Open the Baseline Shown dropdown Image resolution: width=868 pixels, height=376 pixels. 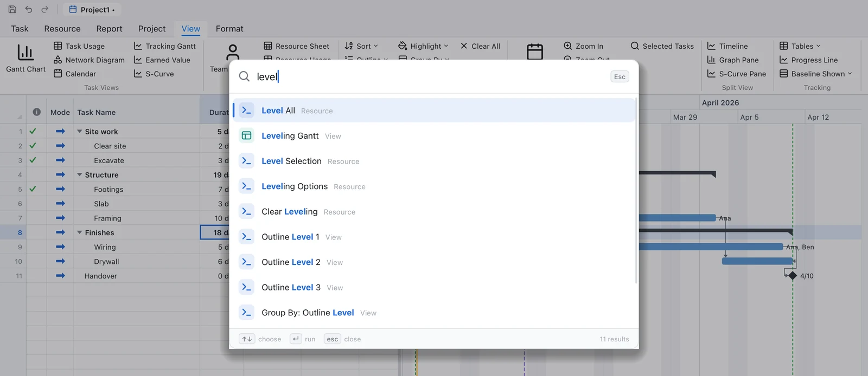(816, 74)
